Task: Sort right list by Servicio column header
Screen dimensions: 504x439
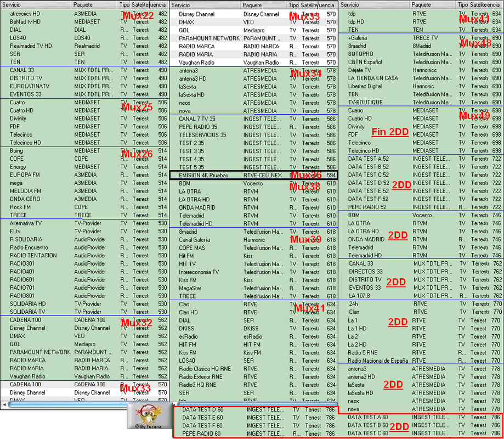Action: pyautogui.click(x=375, y=5)
